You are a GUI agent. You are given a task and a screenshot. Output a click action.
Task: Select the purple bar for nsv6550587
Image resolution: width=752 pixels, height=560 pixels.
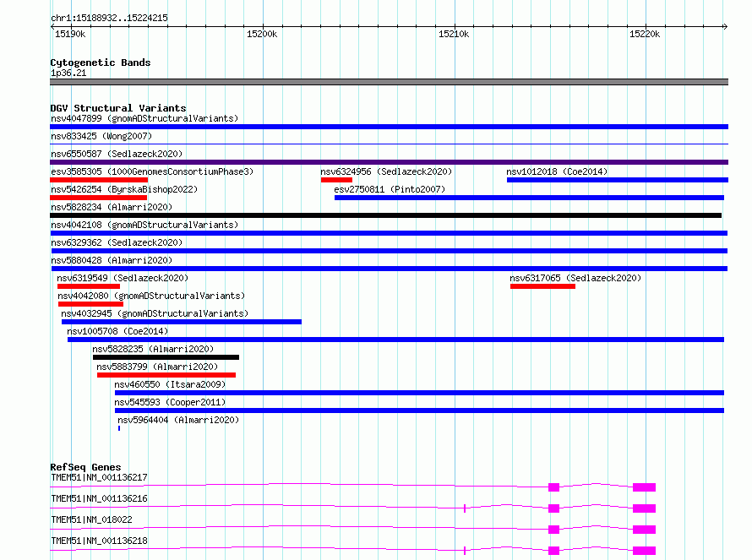coord(389,162)
